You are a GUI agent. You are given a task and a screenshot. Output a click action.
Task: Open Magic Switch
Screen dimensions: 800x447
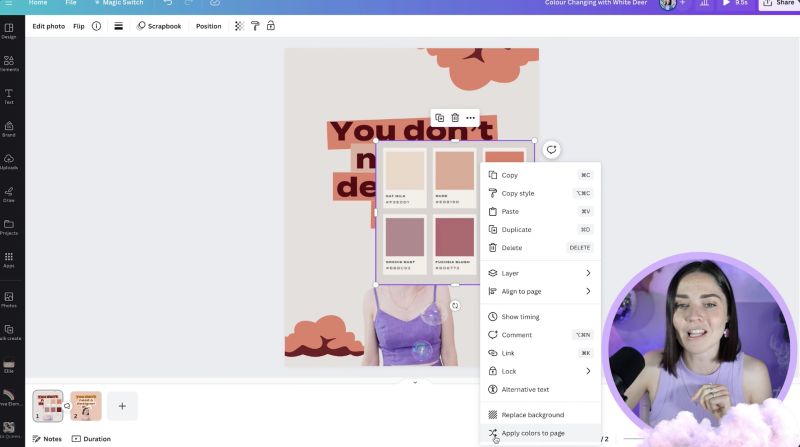pyautogui.click(x=118, y=3)
